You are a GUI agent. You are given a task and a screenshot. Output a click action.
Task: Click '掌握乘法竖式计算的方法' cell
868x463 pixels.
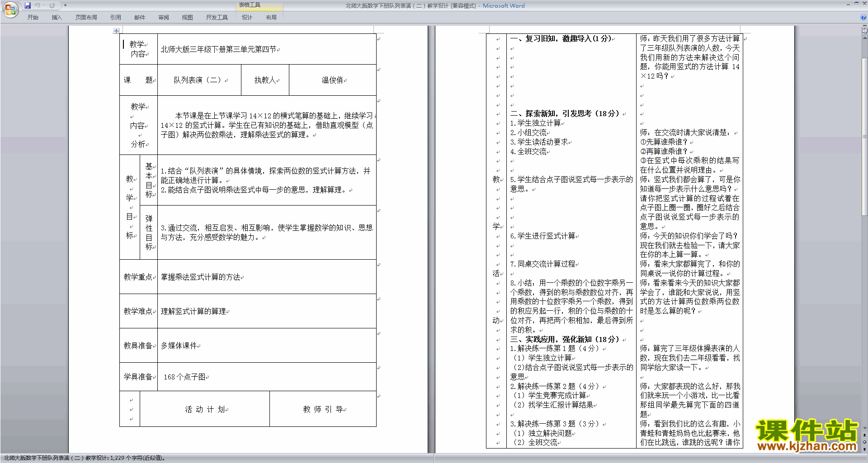267,277
